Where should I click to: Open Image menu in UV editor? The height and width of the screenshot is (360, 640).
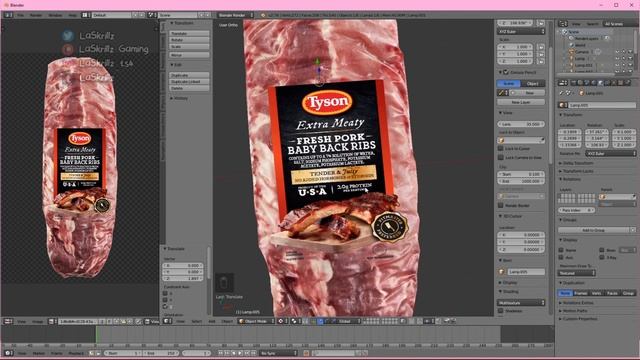[x=38, y=322]
